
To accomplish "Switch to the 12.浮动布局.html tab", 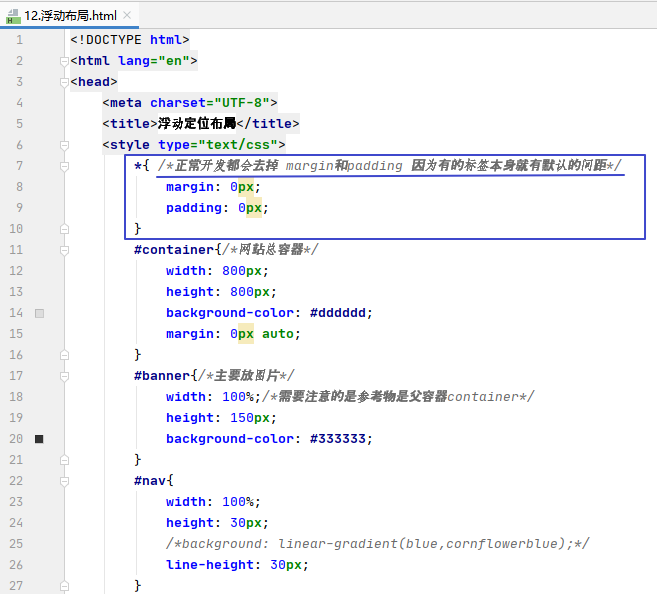I will click(70, 16).
